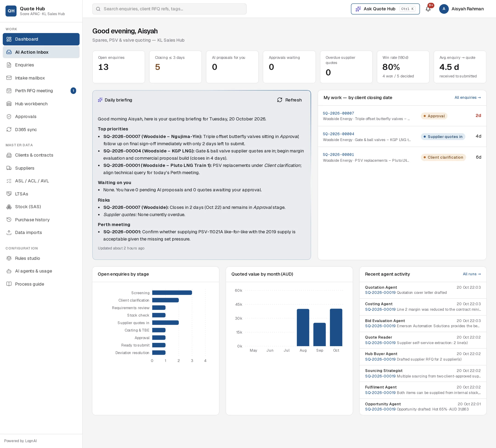The width and height of the screenshot is (496, 448).
Task: Click the Data imports upload icon
Action: coord(9,232)
